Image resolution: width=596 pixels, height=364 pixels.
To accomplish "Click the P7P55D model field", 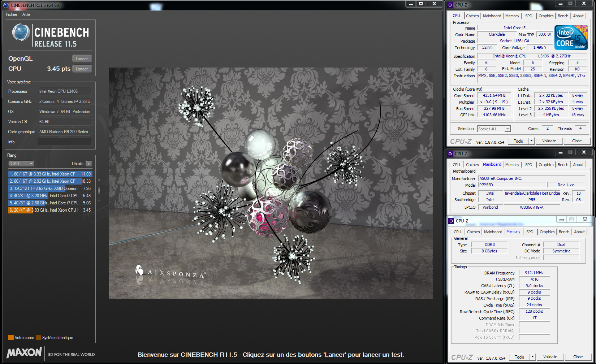I will (512, 185).
